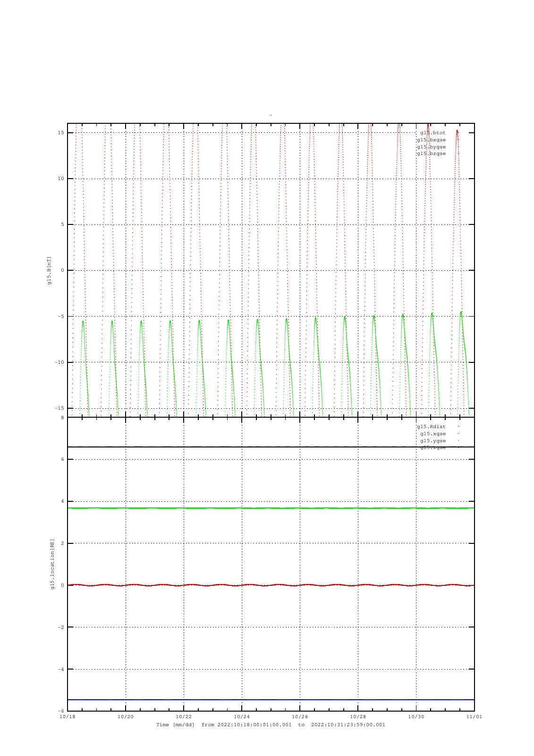Image resolution: width=534 pixels, height=756 pixels.
Task: Click the g15.ygse legend label
Action: point(433,441)
